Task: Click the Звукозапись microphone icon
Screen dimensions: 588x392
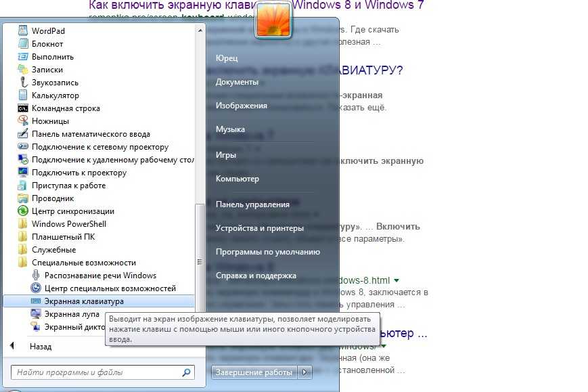Action: 23,82
